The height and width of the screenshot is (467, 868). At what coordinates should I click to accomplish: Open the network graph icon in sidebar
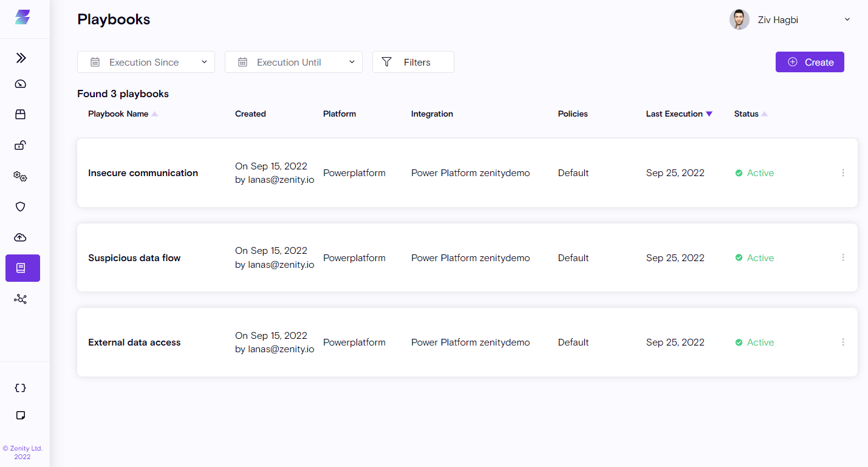point(21,299)
